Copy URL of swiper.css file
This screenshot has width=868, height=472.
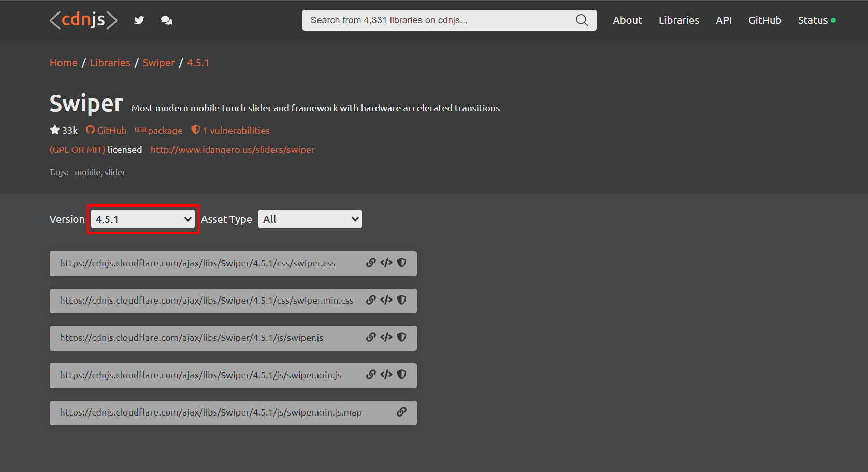click(371, 263)
